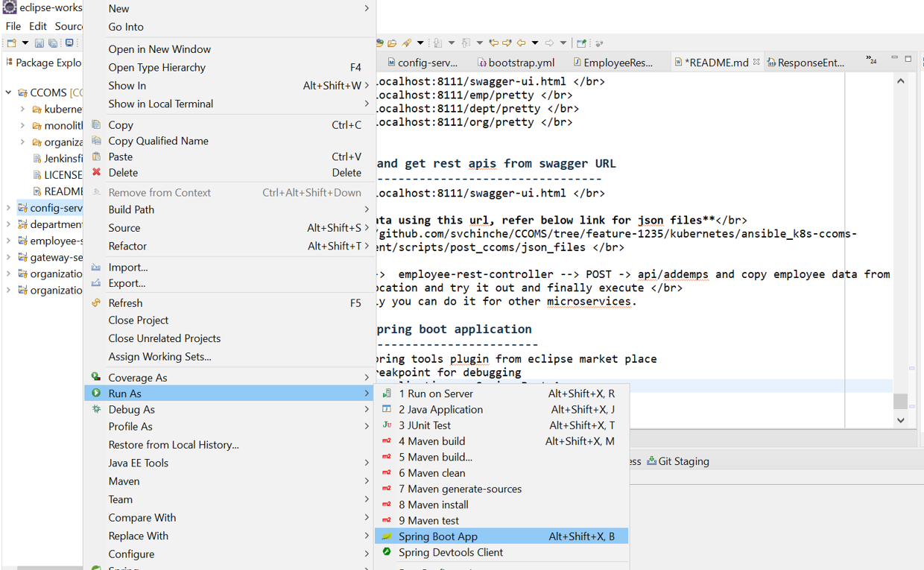Image resolution: width=924 pixels, height=570 pixels.
Task: Click the Run on Server icon
Action: coord(387,393)
